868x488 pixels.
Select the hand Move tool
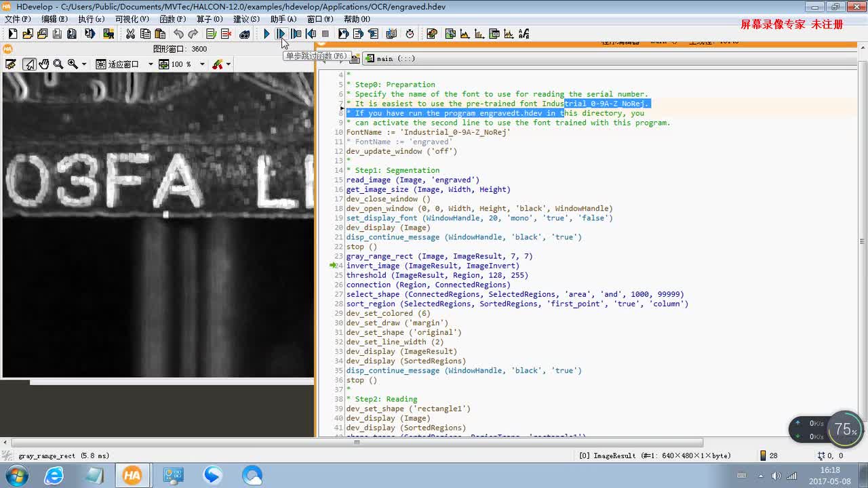point(44,64)
